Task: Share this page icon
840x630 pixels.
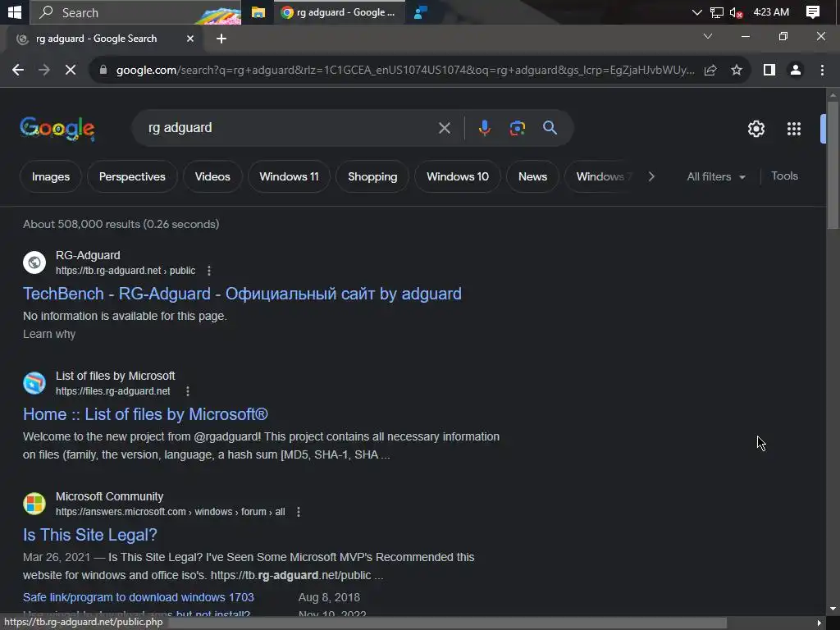Action: pos(710,71)
